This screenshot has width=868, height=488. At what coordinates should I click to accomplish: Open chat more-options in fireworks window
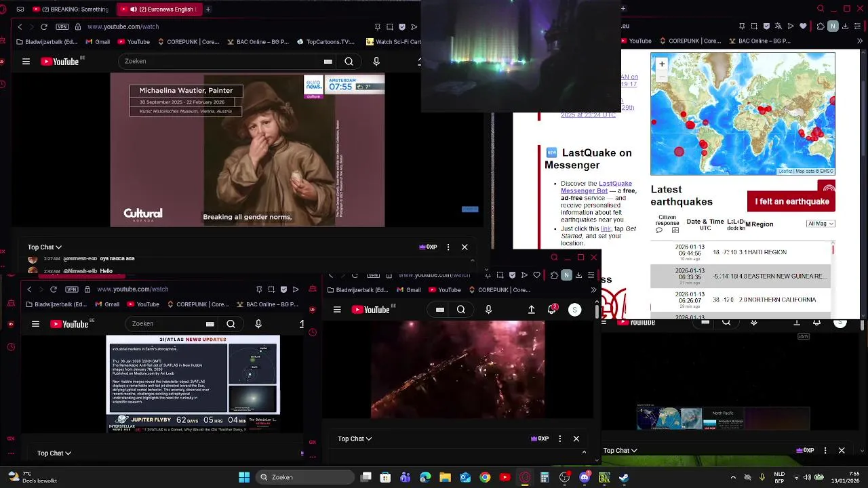[x=559, y=439]
